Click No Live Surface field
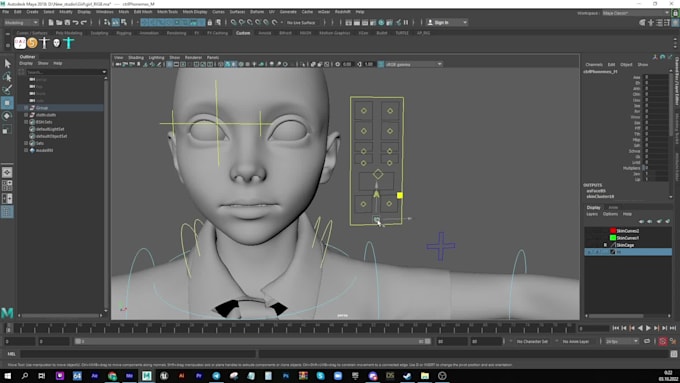This screenshot has height=383, width=680. (301, 22)
